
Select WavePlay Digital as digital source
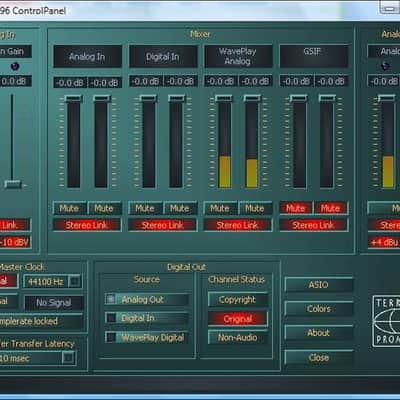(x=147, y=337)
